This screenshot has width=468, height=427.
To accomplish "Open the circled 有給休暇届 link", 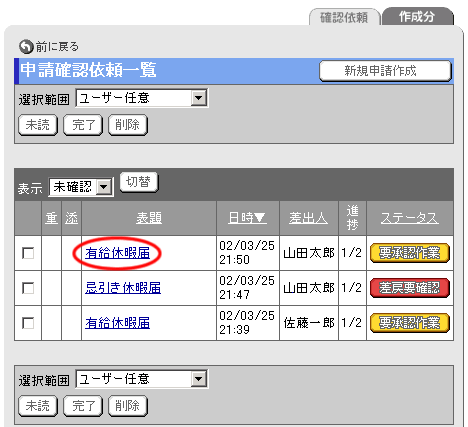I will pyautogui.click(x=117, y=253).
